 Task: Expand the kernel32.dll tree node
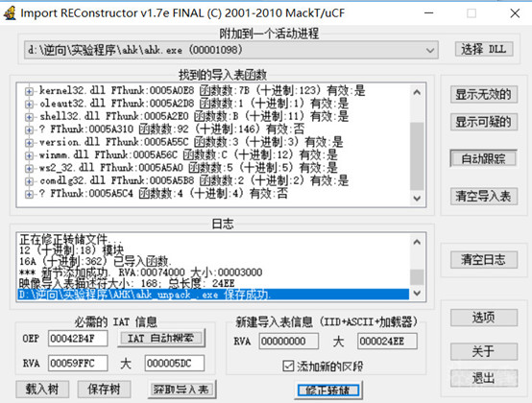coord(29,91)
